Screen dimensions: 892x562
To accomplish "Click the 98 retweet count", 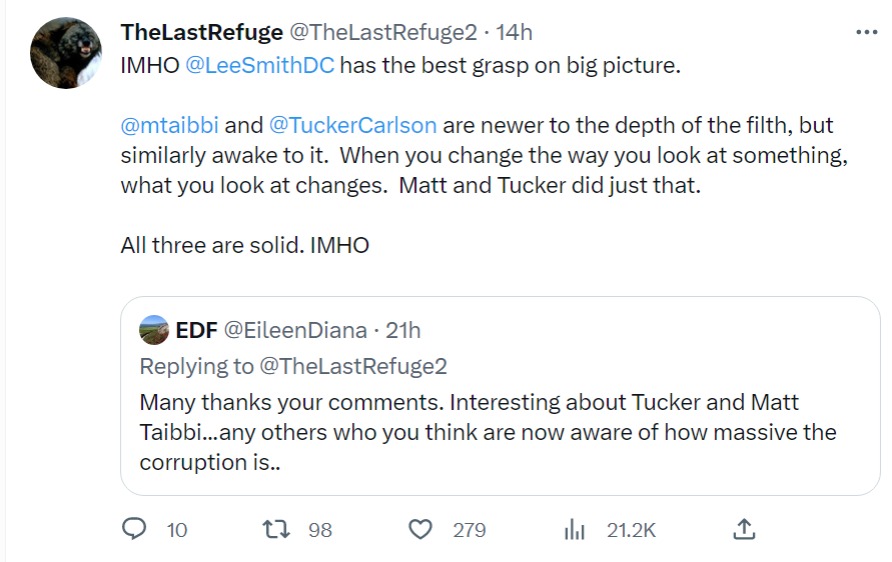I will coord(320,529).
